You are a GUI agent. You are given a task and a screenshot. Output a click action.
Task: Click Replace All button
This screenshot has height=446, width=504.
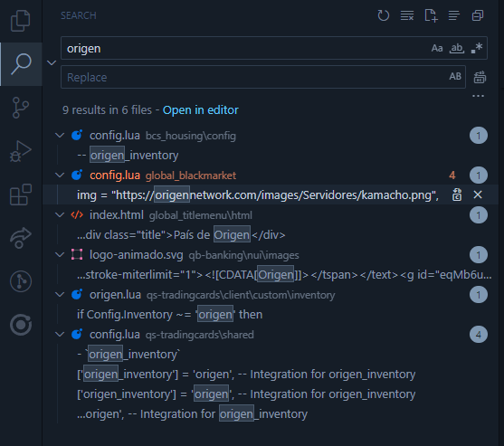click(x=480, y=77)
